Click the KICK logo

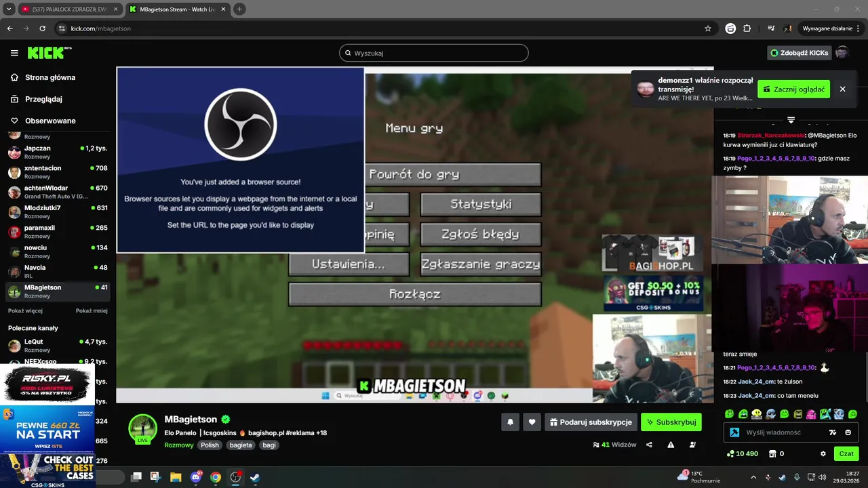click(49, 53)
